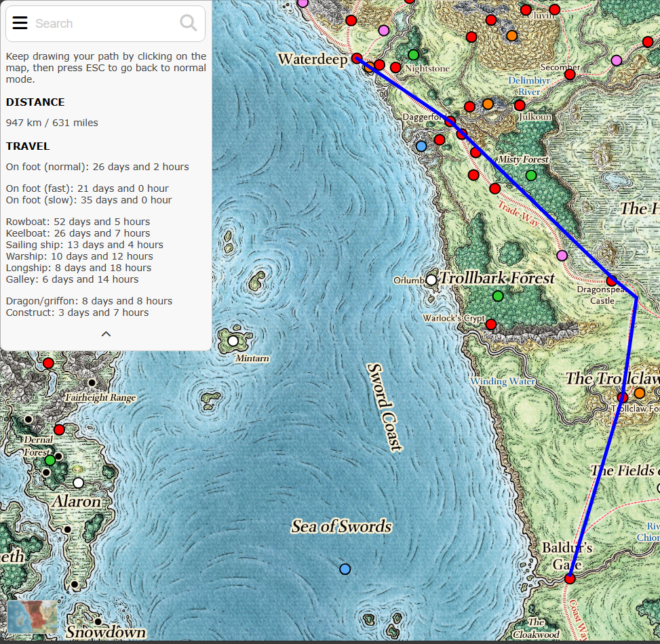Collapse the travel info panel chevron
This screenshot has width=660, height=644.
tap(106, 334)
